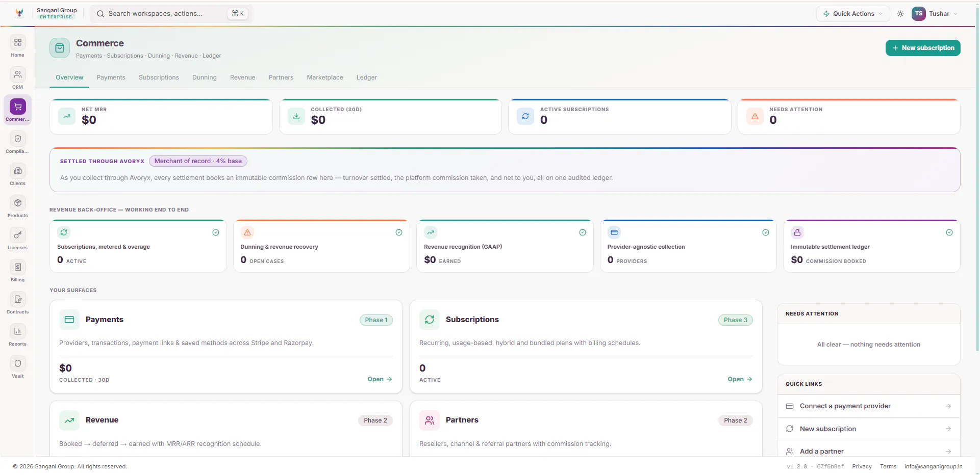Click the Net MRR trend icon
This screenshot has height=475, width=980.
[67, 116]
